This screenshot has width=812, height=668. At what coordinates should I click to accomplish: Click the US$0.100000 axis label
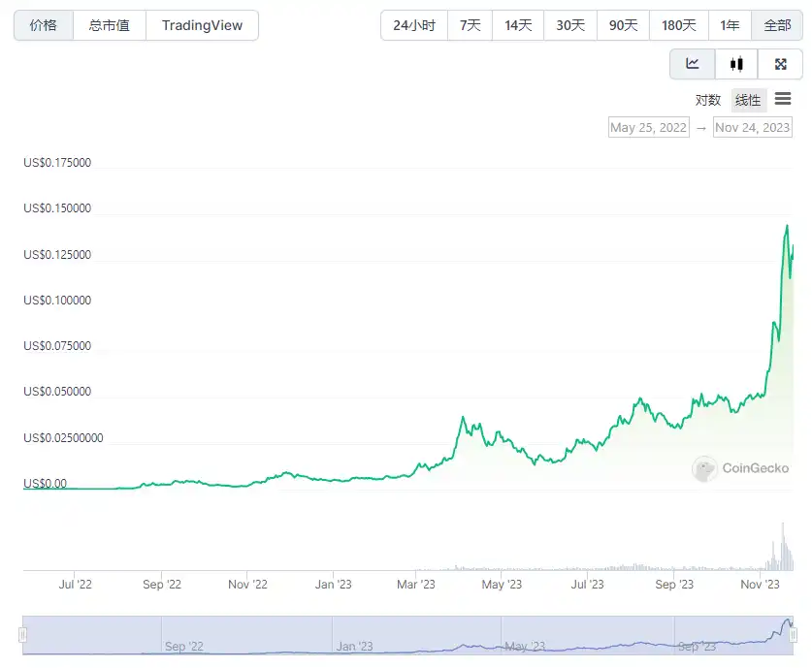[57, 301]
